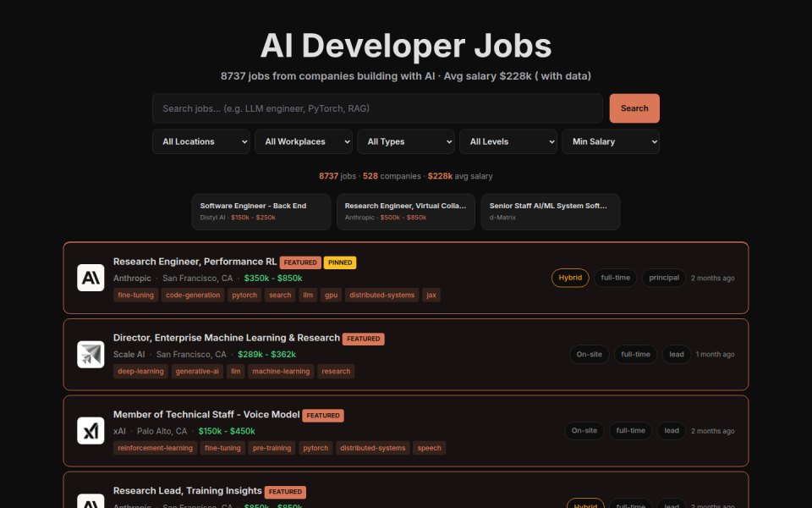The width and height of the screenshot is (812, 508).
Task: Select the search tag
Action: tap(280, 295)
